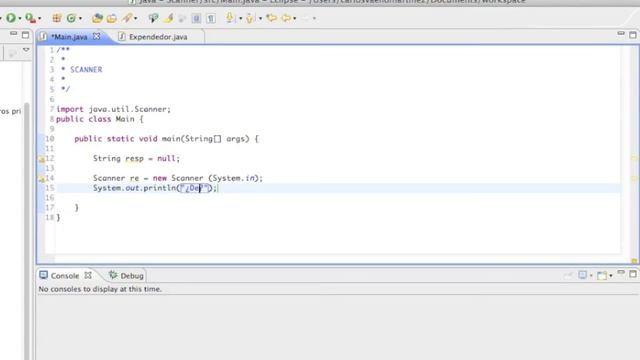The image size is (640, 360).
Task: Minimize the Console panel
Action: (621, 272)
